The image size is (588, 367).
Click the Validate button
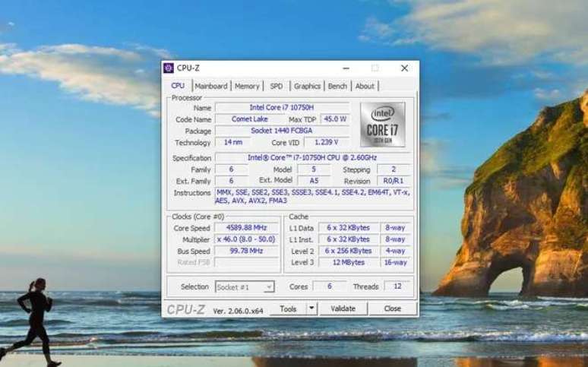[x=343, y=308]
